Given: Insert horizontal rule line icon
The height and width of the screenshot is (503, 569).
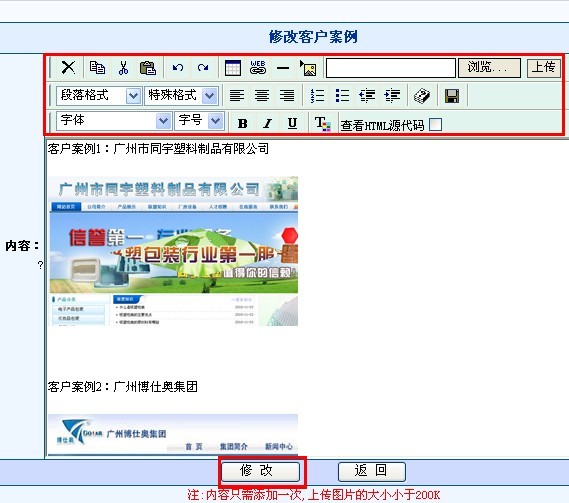Looking at the screenshot, I should (283, 68).
